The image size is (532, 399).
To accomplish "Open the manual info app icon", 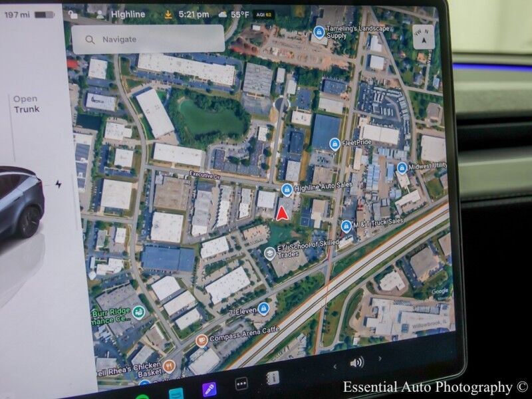I will pos(273,378).
